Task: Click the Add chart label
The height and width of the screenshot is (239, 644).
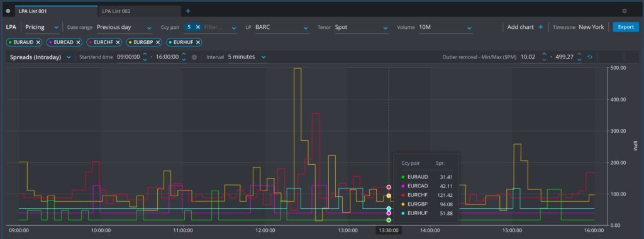Action: tap(520, 27)
